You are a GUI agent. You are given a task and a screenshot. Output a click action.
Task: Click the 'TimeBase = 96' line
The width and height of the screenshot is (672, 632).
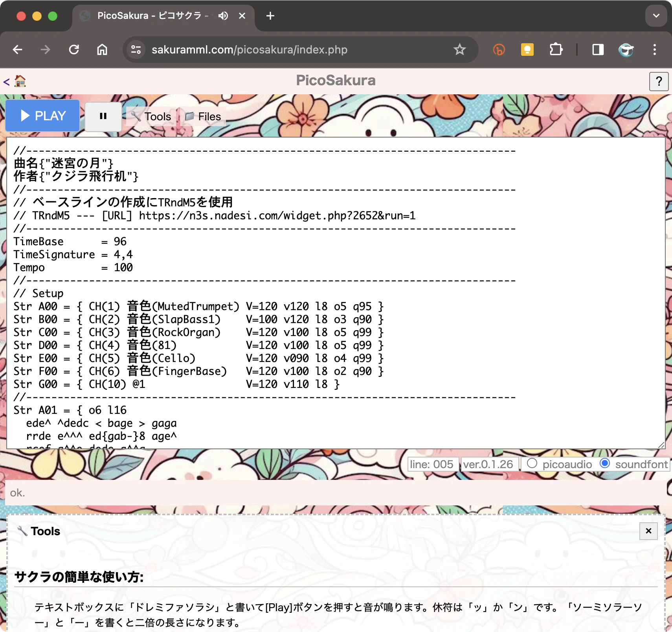(70, 241)
